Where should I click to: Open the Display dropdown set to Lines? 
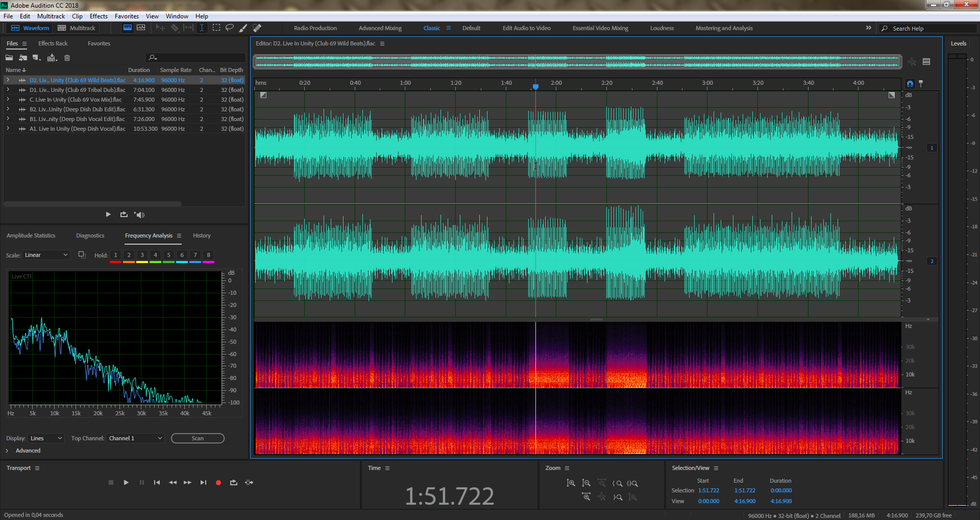pos(46,438)
